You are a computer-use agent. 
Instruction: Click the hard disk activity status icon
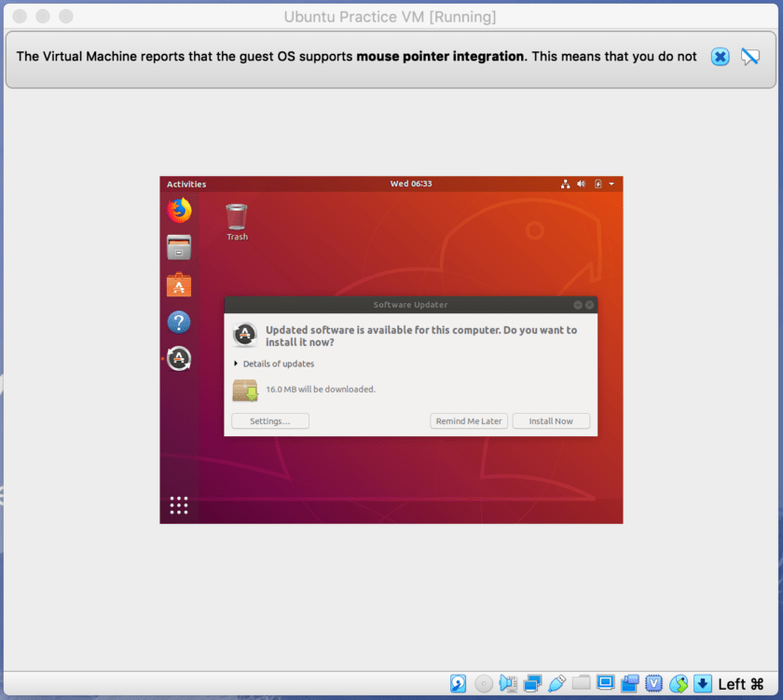[458, 683]
